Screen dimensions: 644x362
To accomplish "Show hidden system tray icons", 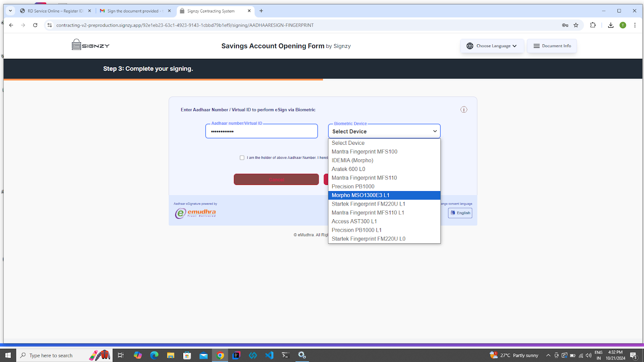I will (548, 355).
